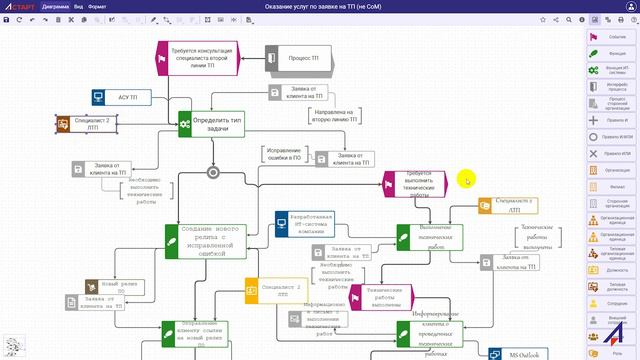
Task: Open the user profile avatar
Action: click(x=631, y=7)
